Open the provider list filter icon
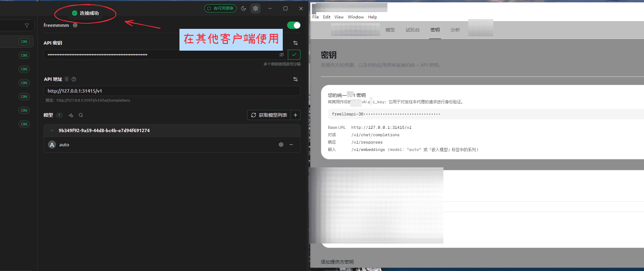This screenshot has width=644, height=271. point(27,25)
